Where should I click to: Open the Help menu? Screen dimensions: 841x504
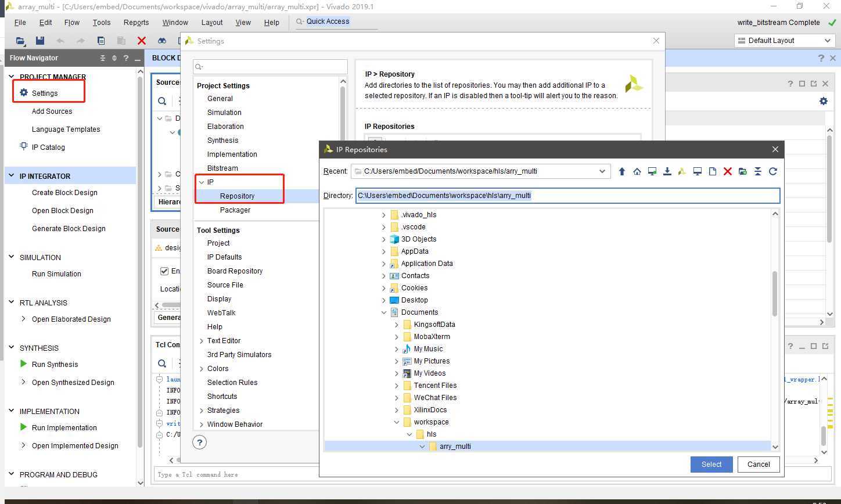(x=271, y=23)
